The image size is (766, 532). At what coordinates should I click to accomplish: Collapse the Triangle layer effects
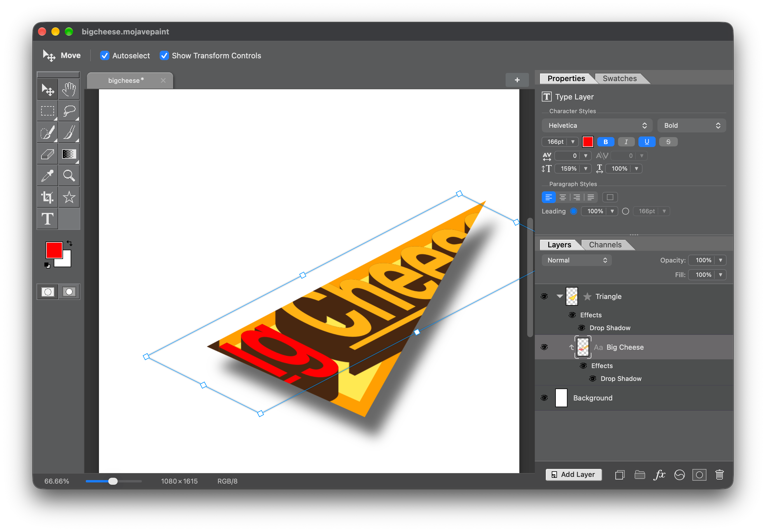[x=560, y=296]
